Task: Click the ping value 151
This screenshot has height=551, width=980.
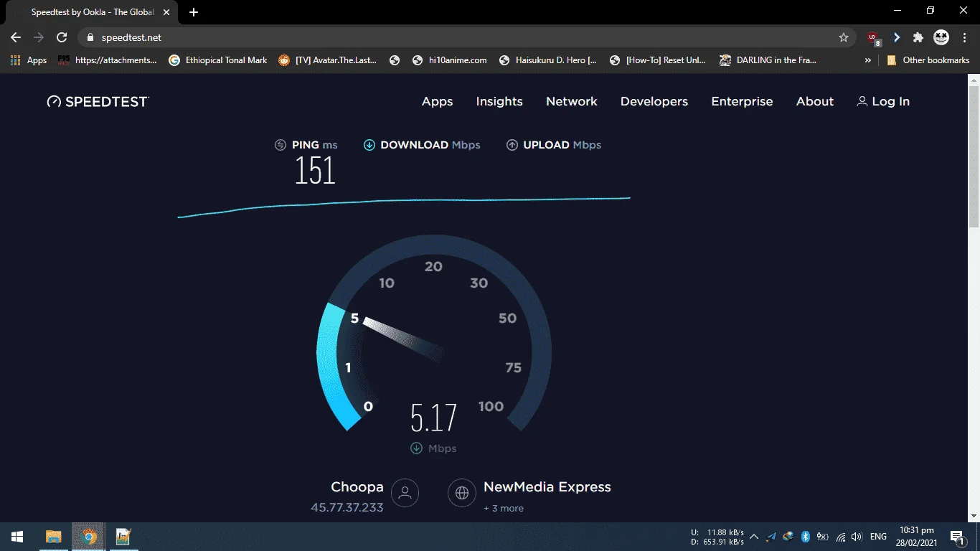Action: coord(315,171)
